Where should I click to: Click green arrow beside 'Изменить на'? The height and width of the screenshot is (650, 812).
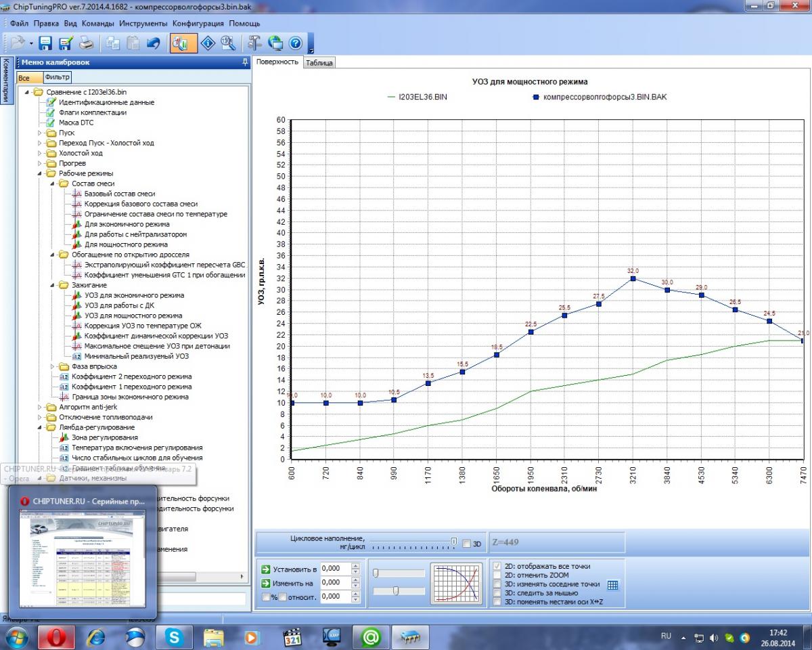(x=266, y=583)
